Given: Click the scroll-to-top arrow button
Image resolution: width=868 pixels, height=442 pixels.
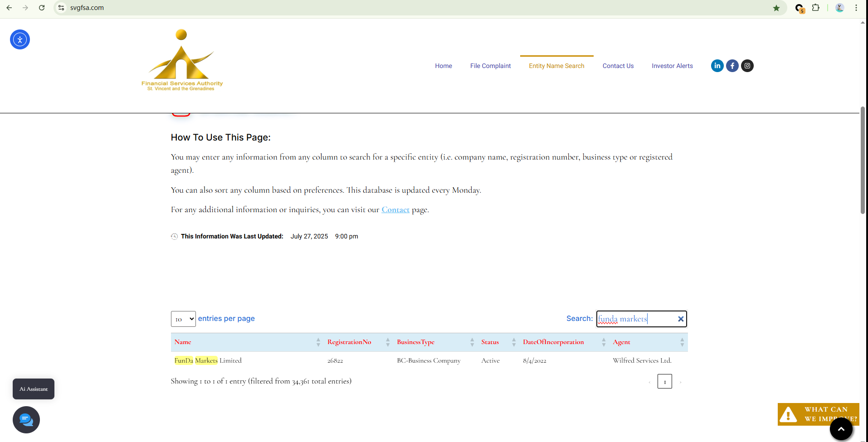Looking at the screenshot, I should coord(841,429).
